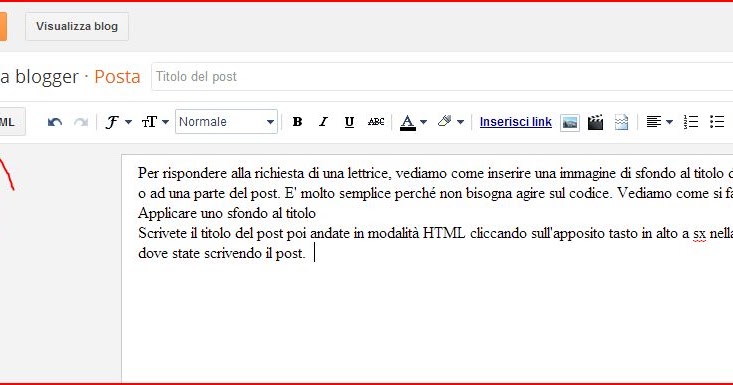Expand the Normale paragraph format dropdown
Viewport: 733px width, 385px height.
[226, 121]
